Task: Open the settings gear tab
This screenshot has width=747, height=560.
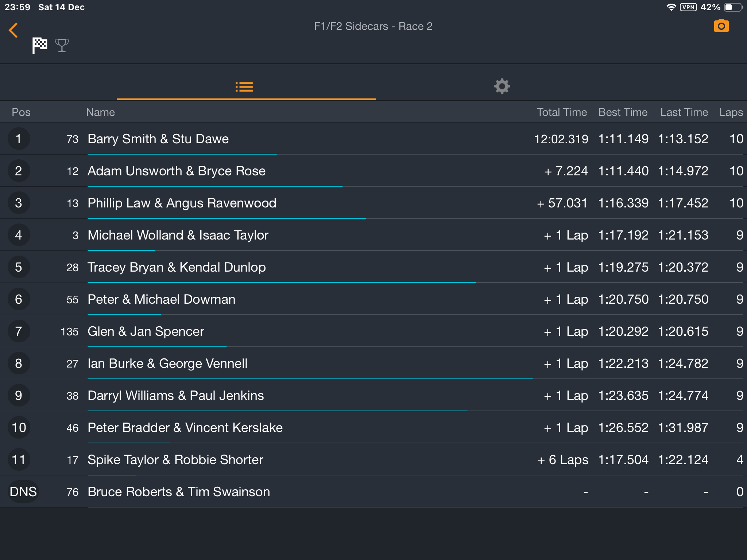Action: (x=502, y=86)
